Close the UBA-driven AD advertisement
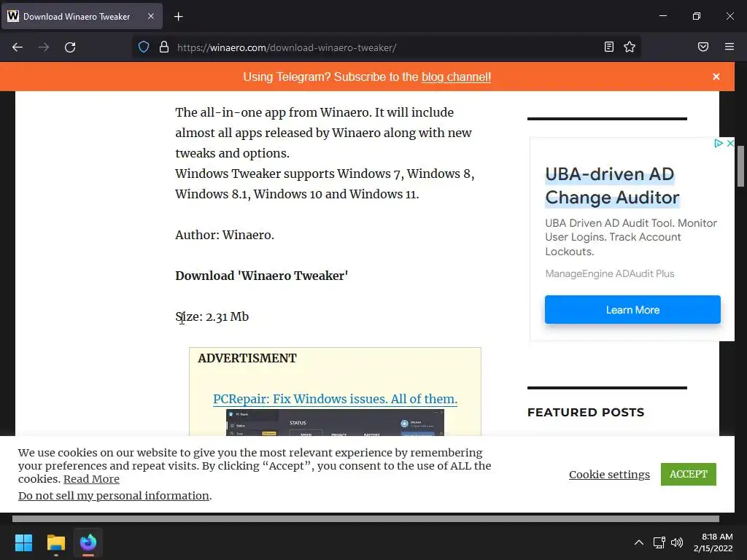This screenshot has height=560, width=747. pyautogui.click(x=729, y=144)
